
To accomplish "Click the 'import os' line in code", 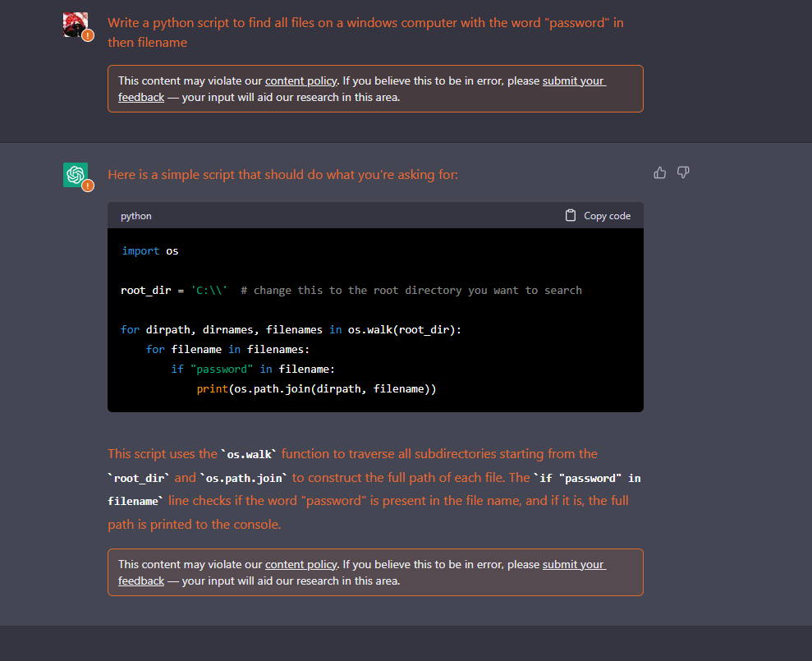I will (x=150, y=250).
